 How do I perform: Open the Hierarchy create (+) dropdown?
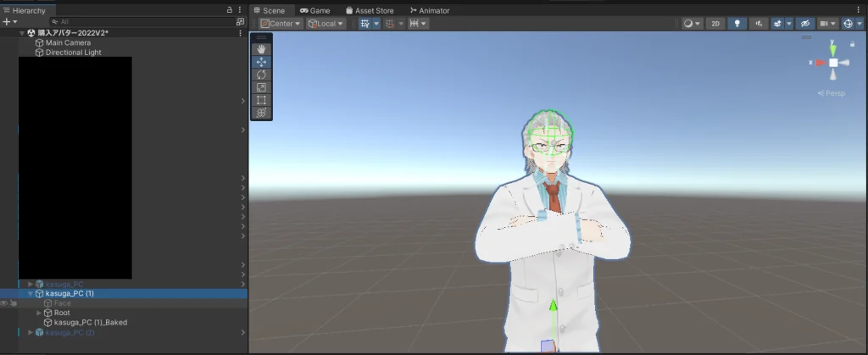pyautogui.click(x=10, y=21)
